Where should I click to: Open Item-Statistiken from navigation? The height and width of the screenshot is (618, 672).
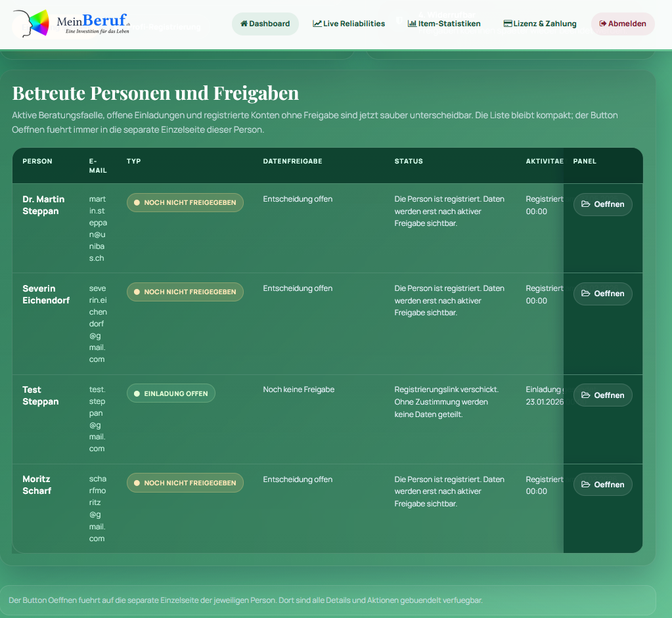[444, 24]
